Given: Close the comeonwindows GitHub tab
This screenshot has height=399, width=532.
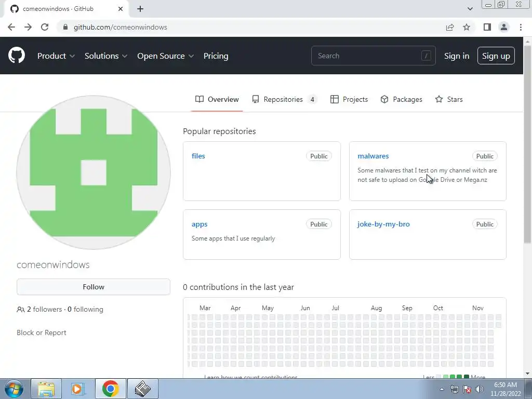Looking at the screenshot, I should (x=120, y=9).
